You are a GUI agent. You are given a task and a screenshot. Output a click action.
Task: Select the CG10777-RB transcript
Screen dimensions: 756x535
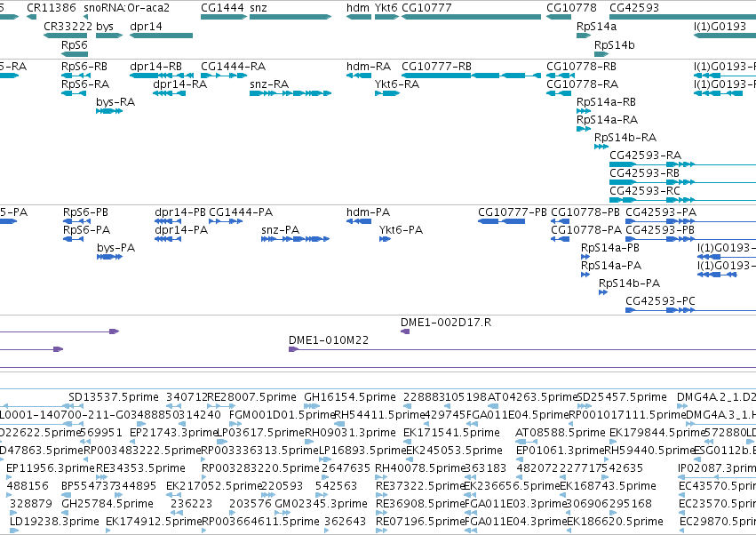click(471, 76)
